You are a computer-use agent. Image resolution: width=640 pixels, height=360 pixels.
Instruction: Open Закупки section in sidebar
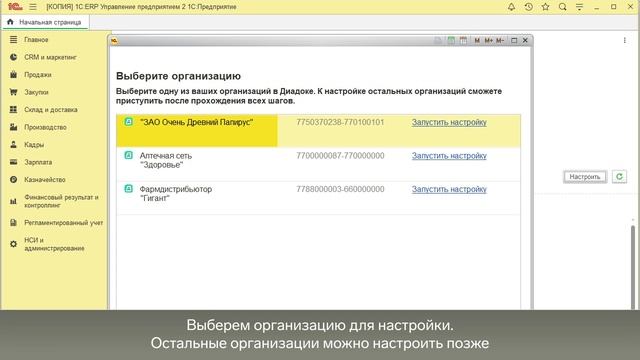tap(36, 92)
